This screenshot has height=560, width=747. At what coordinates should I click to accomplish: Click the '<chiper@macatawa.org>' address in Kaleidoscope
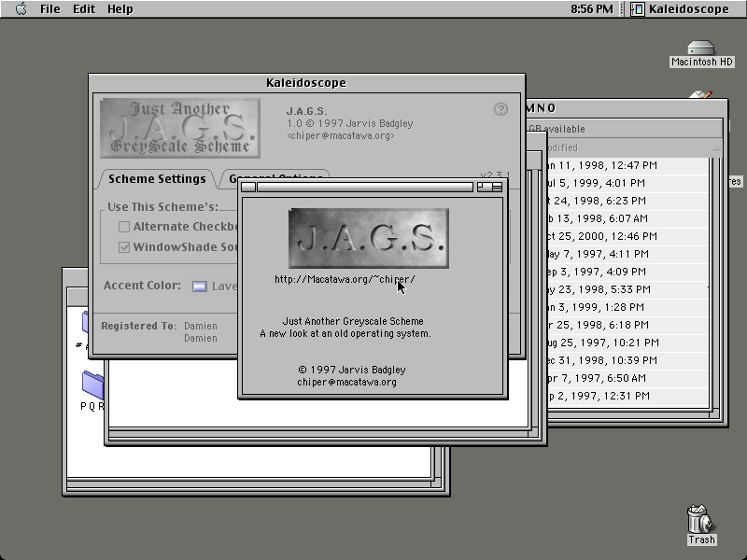click(x=341, y=136)
